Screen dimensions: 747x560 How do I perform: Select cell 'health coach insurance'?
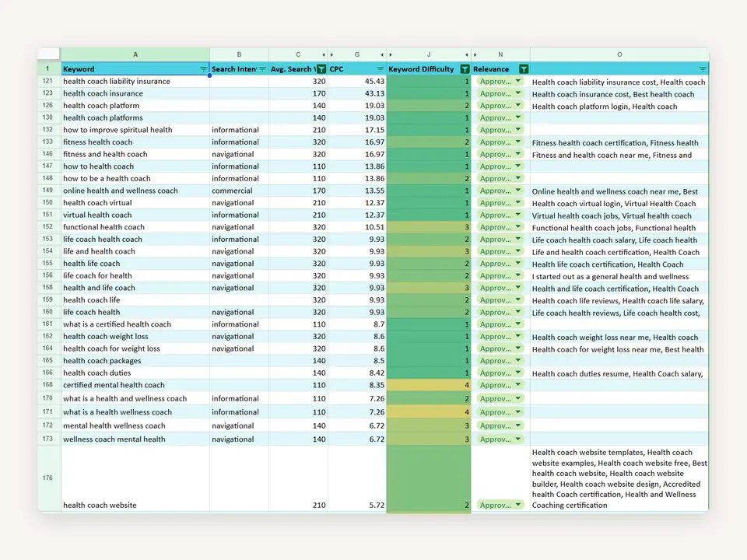pyautogui.click(x=135, y=93)
